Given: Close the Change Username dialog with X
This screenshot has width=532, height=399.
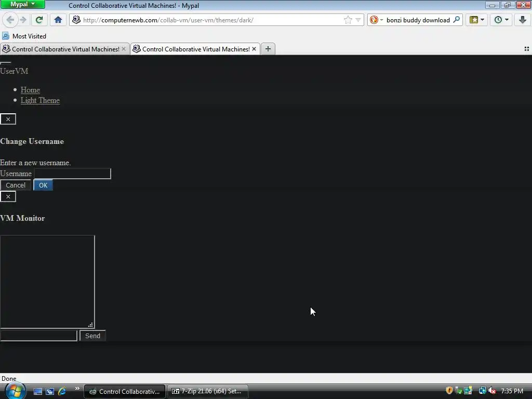Looking at the screenshot, I should click(x=8, y=119).
